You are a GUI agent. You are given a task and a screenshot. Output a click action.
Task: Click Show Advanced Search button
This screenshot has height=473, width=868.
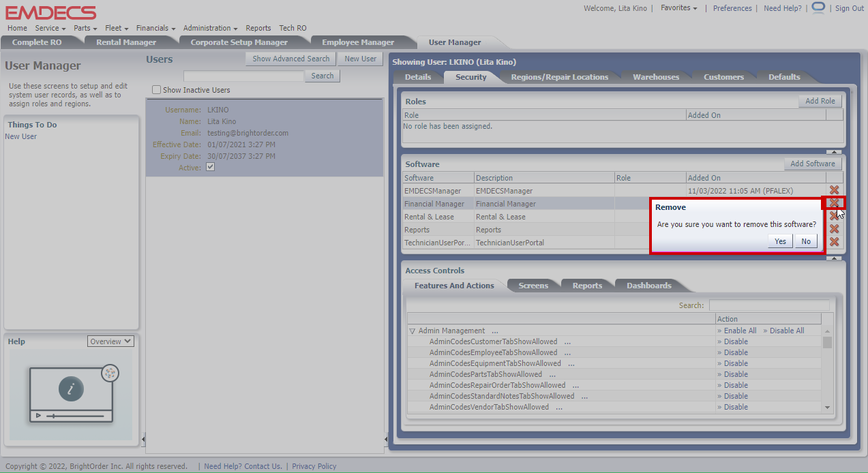291,59
